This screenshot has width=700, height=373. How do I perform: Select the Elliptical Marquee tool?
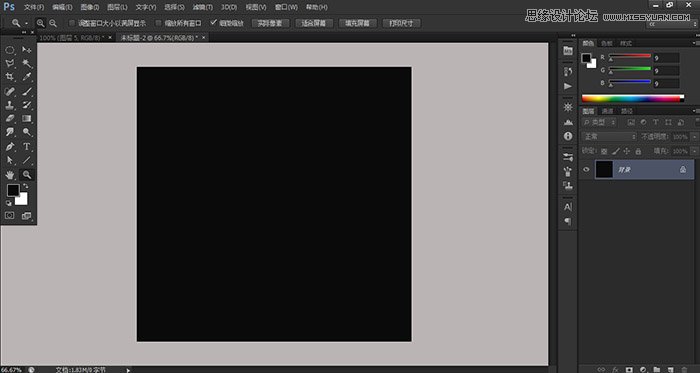coord(10,50)
